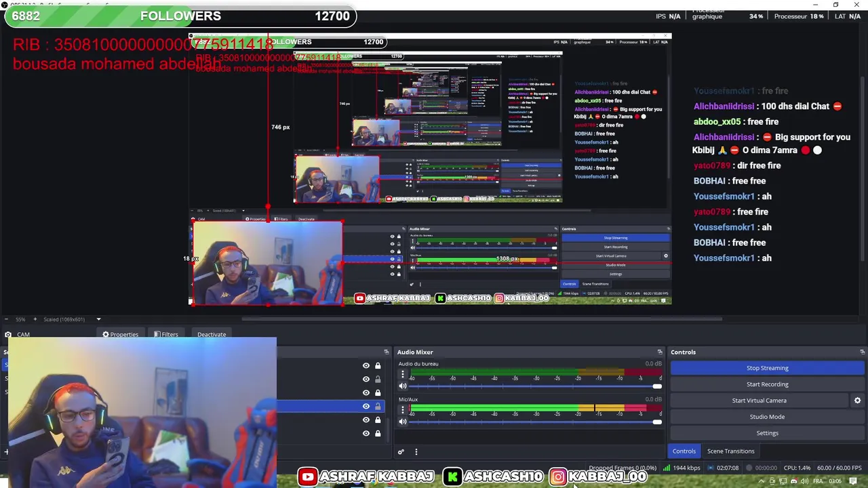Toggle lock on last source row
Screen dimensions: 868x488
pos(378,433)
